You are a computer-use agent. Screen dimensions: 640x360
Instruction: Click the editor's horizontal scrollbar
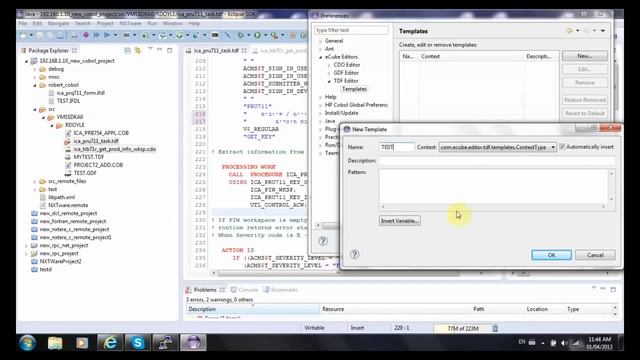coord(337,273)
